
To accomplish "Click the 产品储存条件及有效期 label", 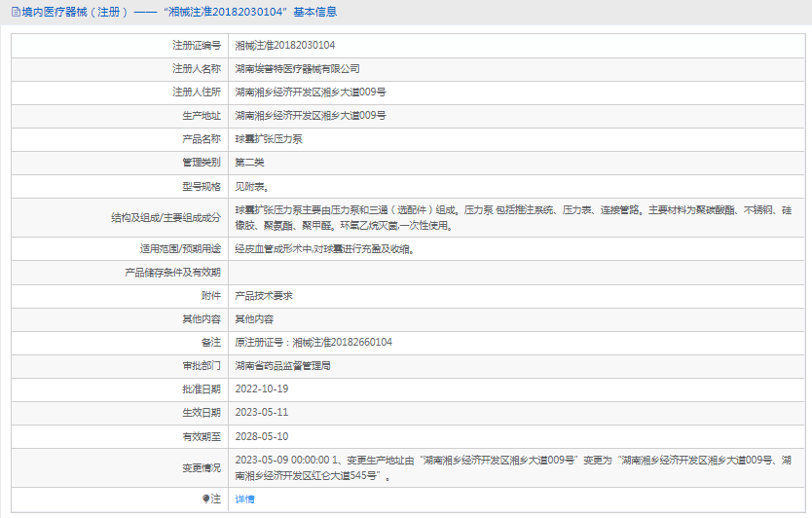I will pyautogui.click(x=172, y=272).
